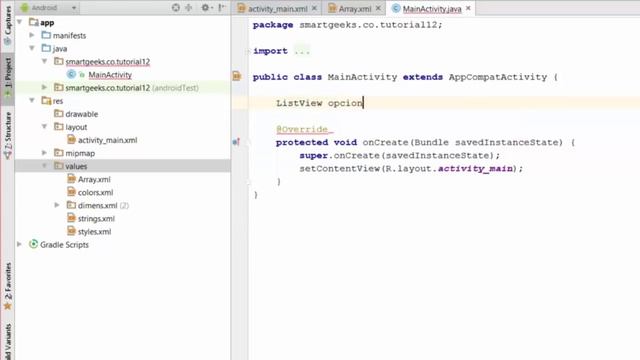Click the MainActivity.java tab class icon
This screenshot has width=640, height=360.
click(x=396, y=8)
